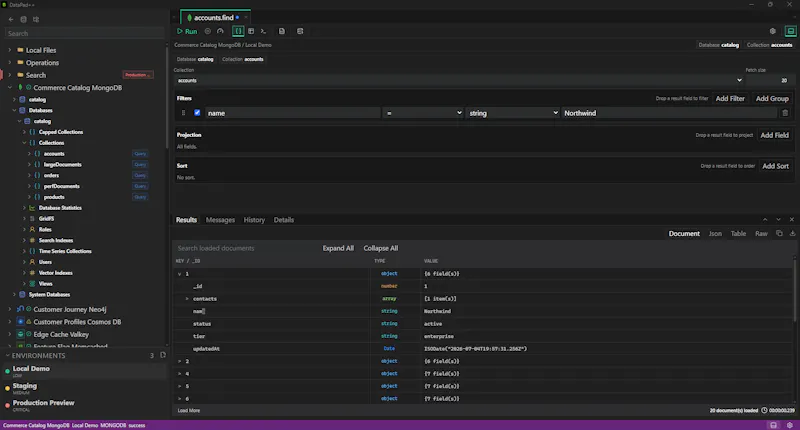Click the sidebar back arrow icon
This screenshot has width=800, height=430.
(x=11, y=19)
